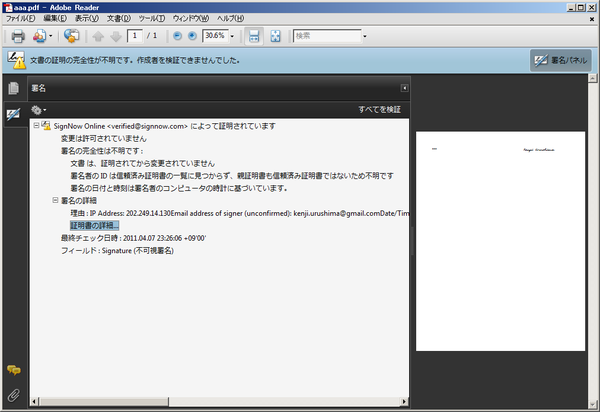Toggle the Signatures sidebar panel icon
The height and width of the screenshot is (412, 600).
(13, 114)
